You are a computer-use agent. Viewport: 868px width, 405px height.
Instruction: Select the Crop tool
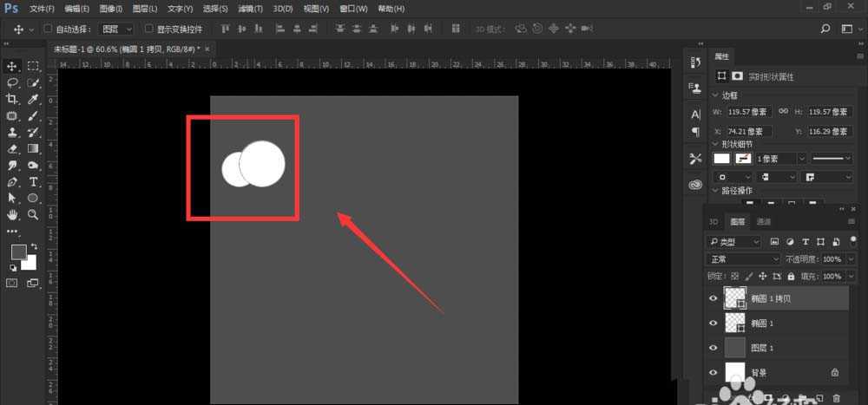(13, 99)
